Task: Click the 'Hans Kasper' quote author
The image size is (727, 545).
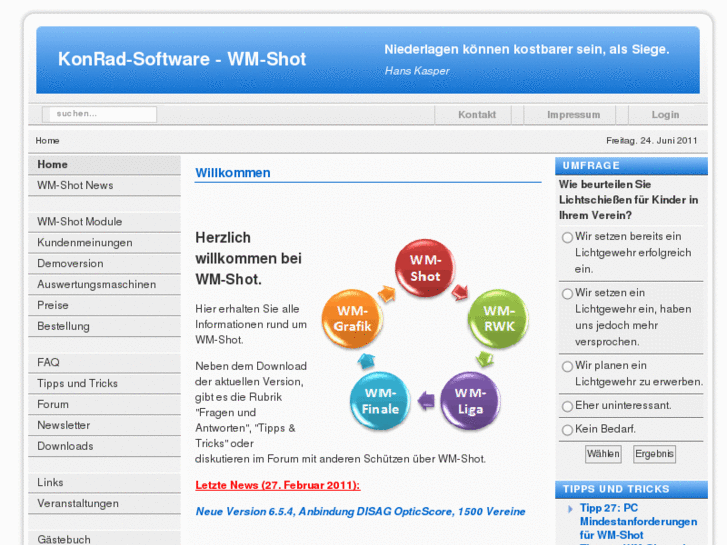Action: pos(417,71)
